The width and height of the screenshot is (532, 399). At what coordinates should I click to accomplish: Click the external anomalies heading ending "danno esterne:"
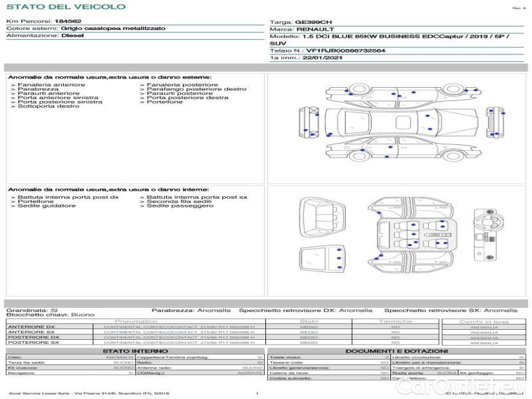pos(110,77)
